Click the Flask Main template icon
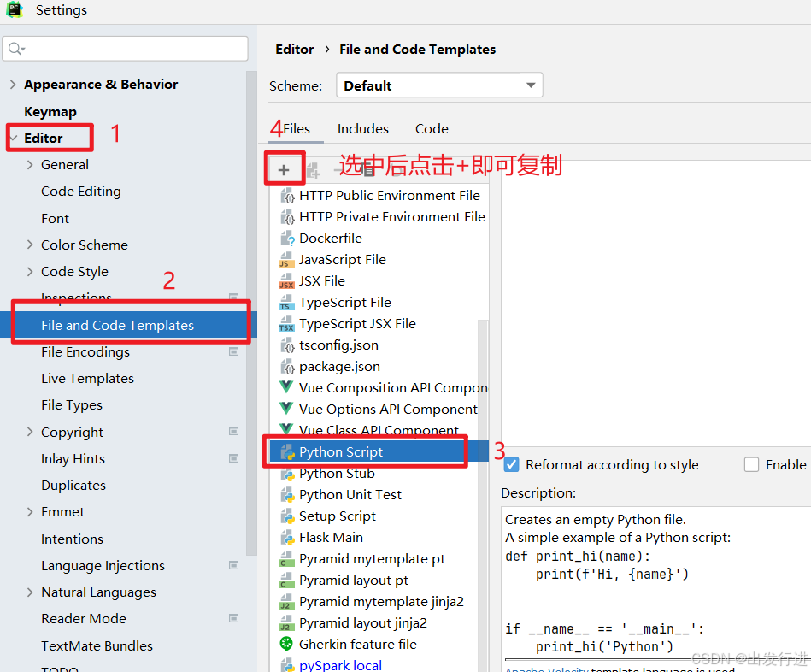This screenshot has height=672, width=811. pyautogui.click(x=287, y=538)
